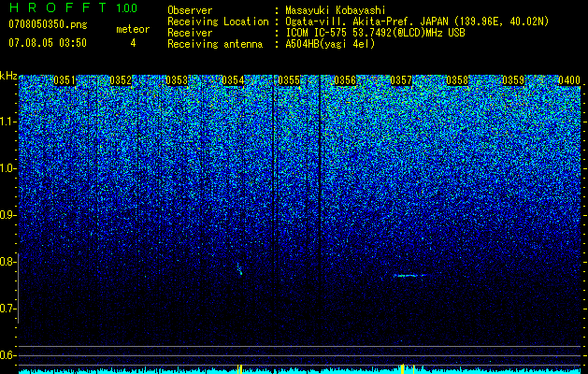Click the 0.6 kHz axis tick label
The height and width of the screenshot is (374, 588).
7,355
